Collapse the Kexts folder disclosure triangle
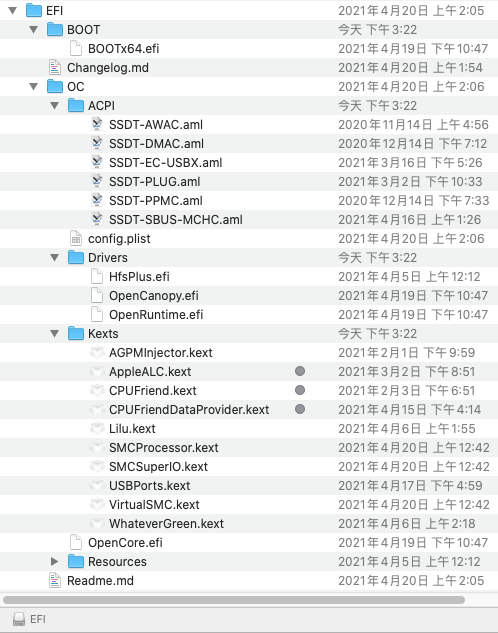Screen dimensions: 498x633 click(55, 333)
